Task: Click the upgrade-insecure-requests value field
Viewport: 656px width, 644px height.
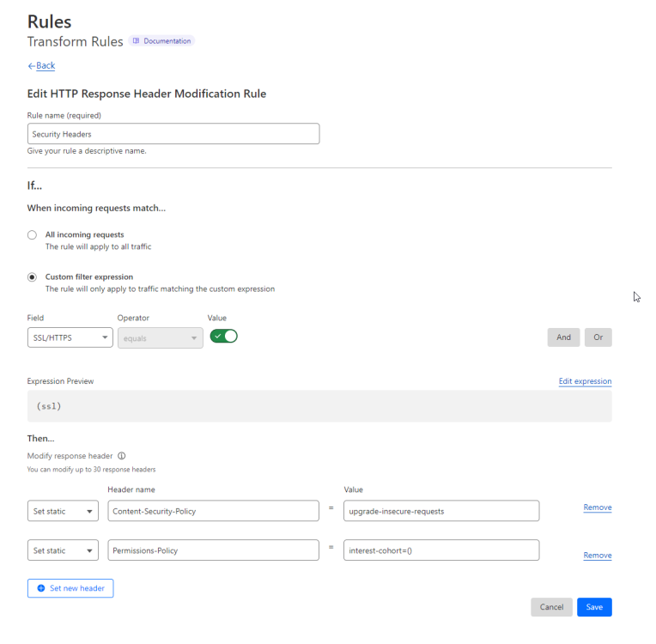Action: pyautogui.click(x=441, y=511)
